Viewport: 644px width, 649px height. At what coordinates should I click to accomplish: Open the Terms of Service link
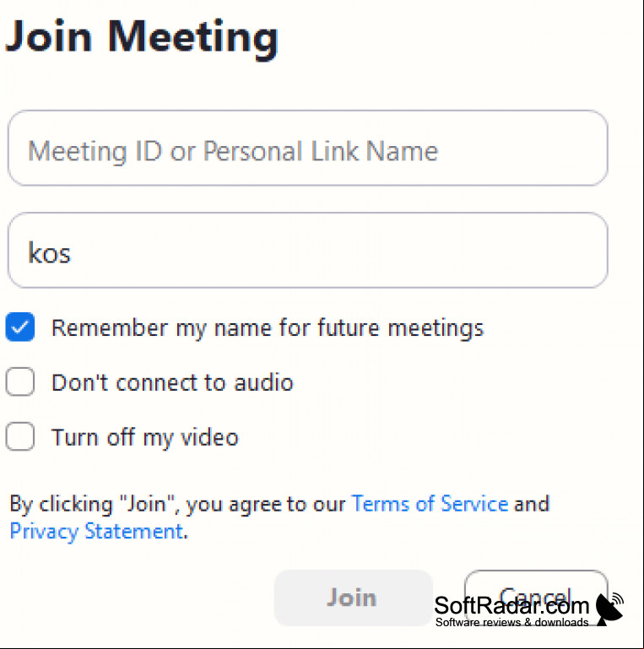(430, 504)
